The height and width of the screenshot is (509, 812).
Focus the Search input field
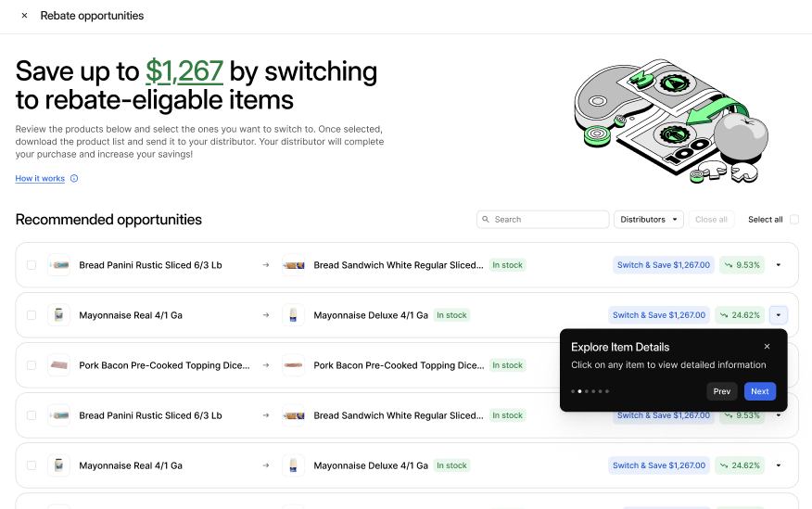tap(549, 220)
